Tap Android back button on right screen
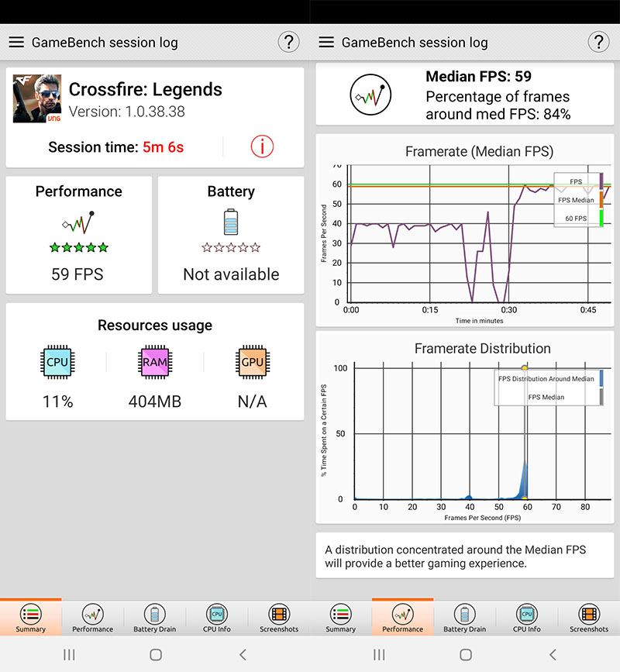This screenshot has height=672, width=620. [553, 654]
